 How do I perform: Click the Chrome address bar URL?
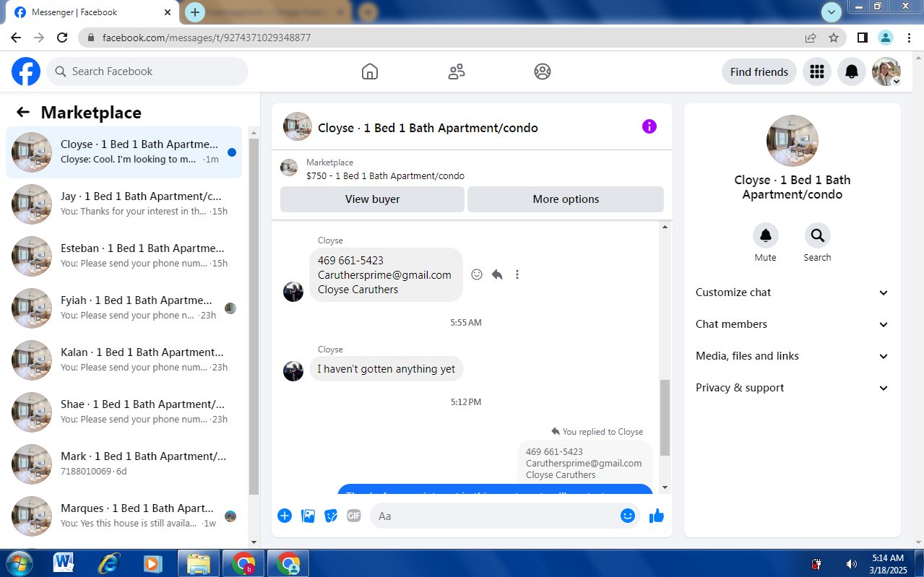207,38
